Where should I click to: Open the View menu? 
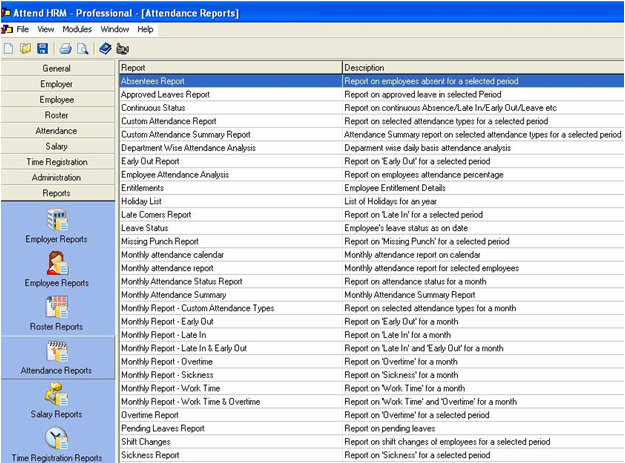click(x=45, y=29)
